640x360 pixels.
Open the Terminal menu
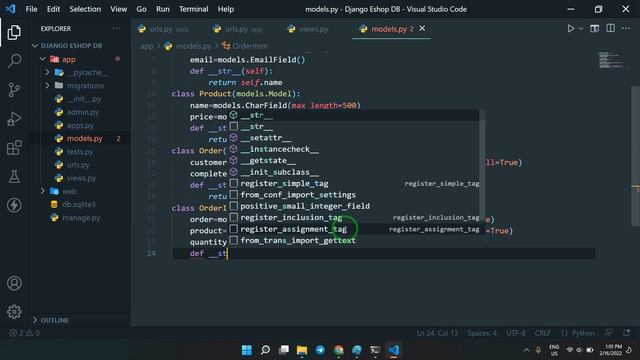tap(193, 9)
